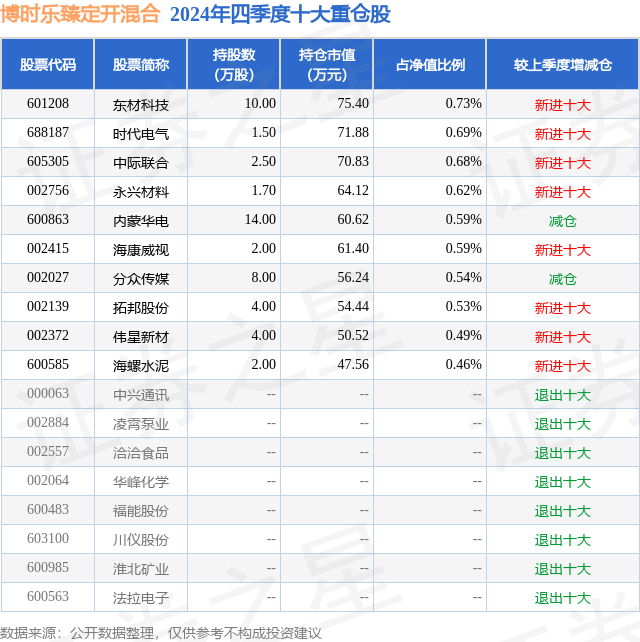Click the 数据来源 footer disclaimer text
Viewport: 640px width, 642px height.
tap(161, 633)
